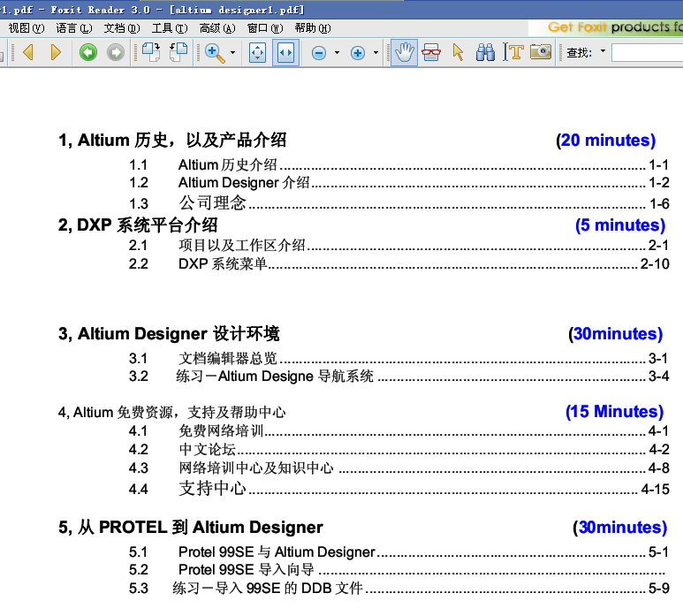Open the 查找 options dropdown arrow
683x616 pixels.
pyautogui.click(x=603, y=51)
